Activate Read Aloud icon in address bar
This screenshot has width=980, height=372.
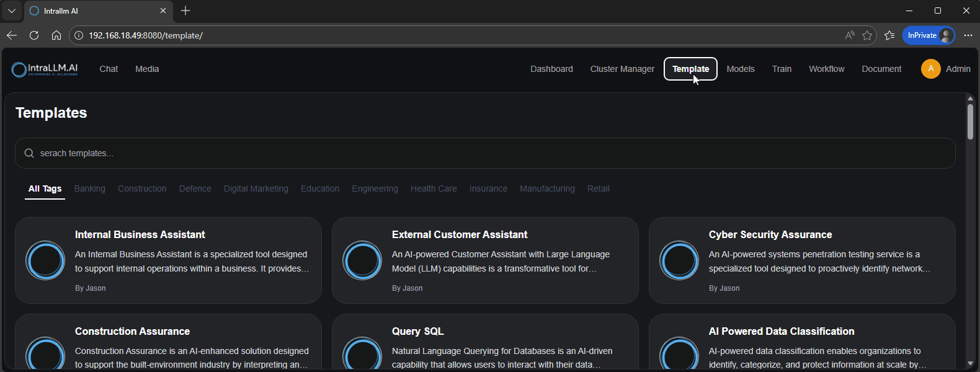pos(850,35)
